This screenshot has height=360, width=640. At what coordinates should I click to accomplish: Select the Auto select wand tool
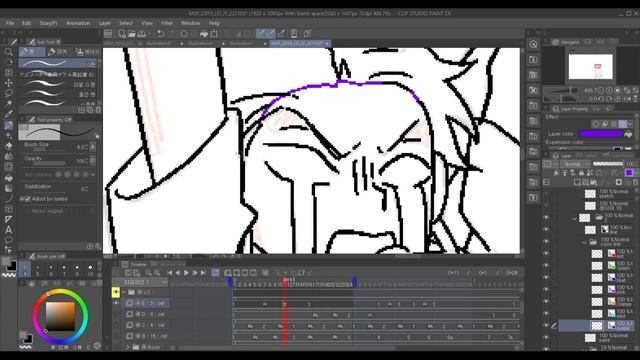point(8,104)
